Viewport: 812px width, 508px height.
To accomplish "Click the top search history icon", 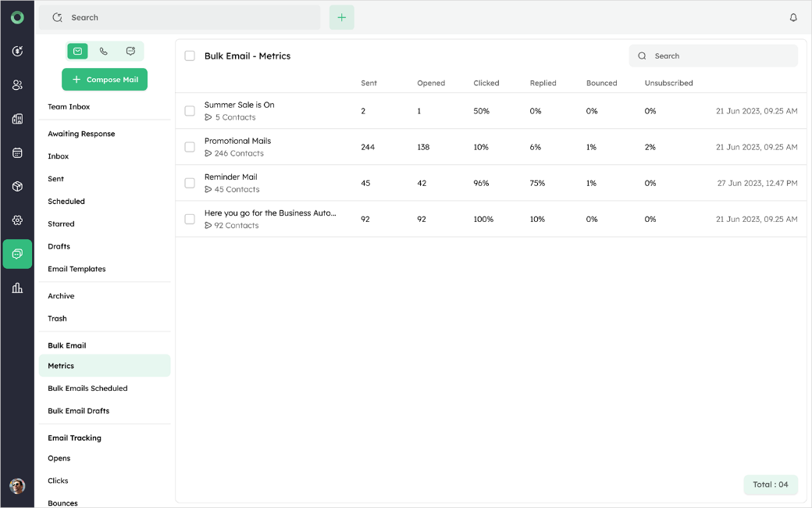I will (x=58, y=18).
